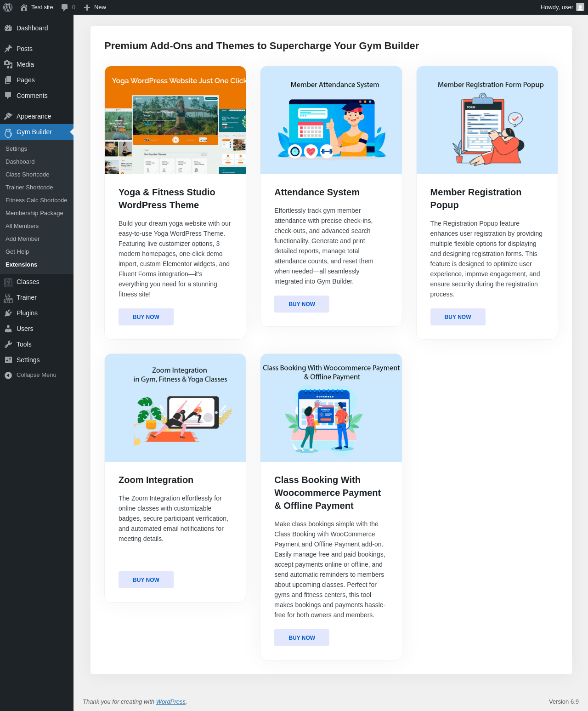Click the Comments speech bubble sidebar icon
This screenshot has height=711, width=588.
[8, 96]
